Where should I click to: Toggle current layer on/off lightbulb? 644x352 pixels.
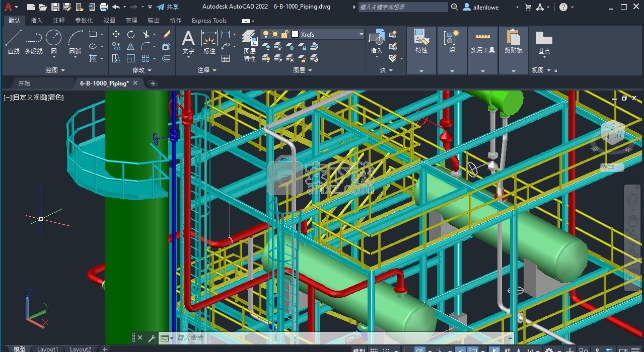(266, 34)
